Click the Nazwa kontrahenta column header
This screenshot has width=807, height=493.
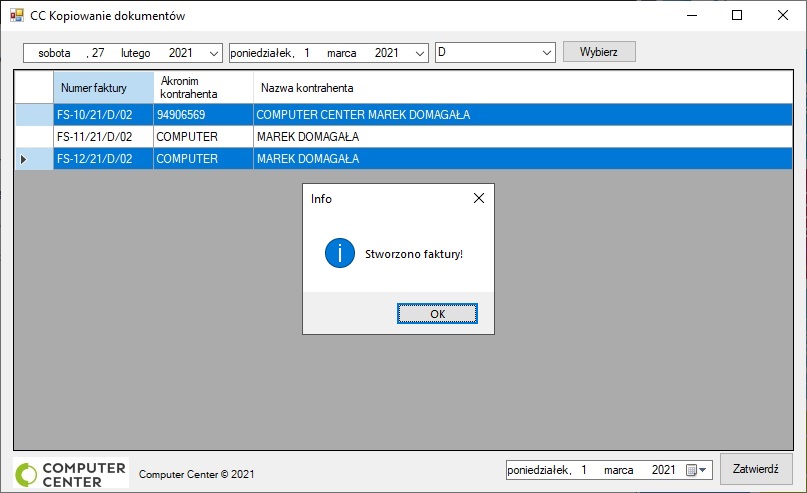pyautogui.click(x=523, y=87)
